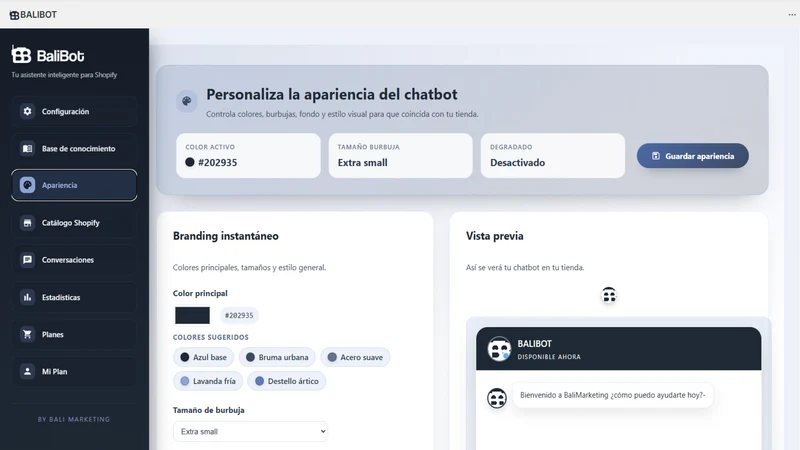
Task: Choose the Bruma urbana suggested color
Action: tap(277, 357)
